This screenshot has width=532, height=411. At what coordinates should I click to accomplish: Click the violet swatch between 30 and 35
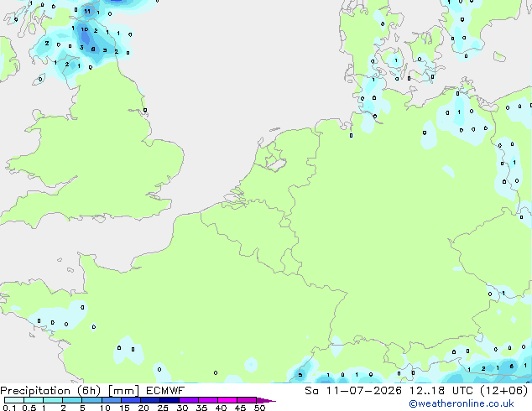188,400
